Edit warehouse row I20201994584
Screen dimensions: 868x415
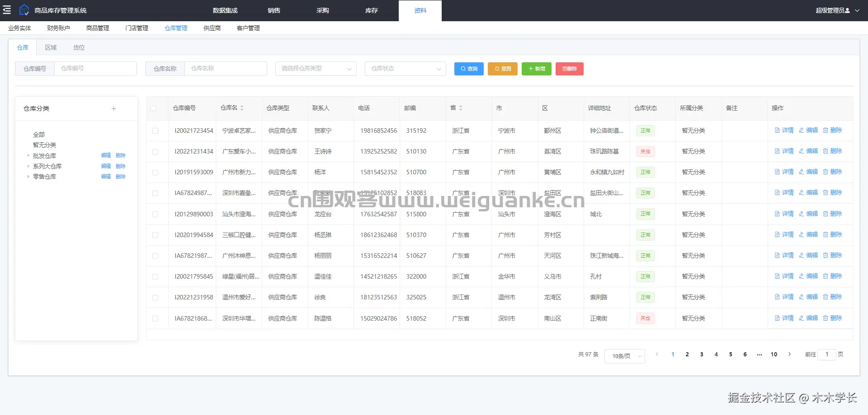pyautogui.click(x=808, y=235)
